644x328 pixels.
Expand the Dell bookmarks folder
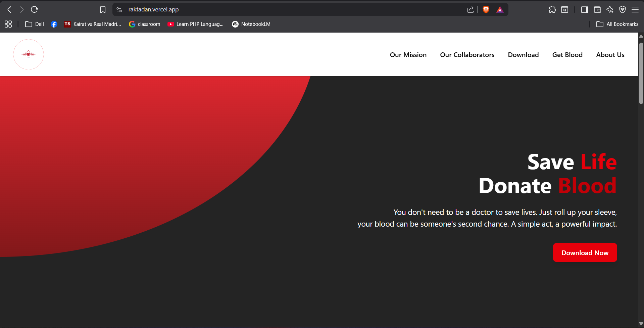pyautogui.click(x=34, y=24)
